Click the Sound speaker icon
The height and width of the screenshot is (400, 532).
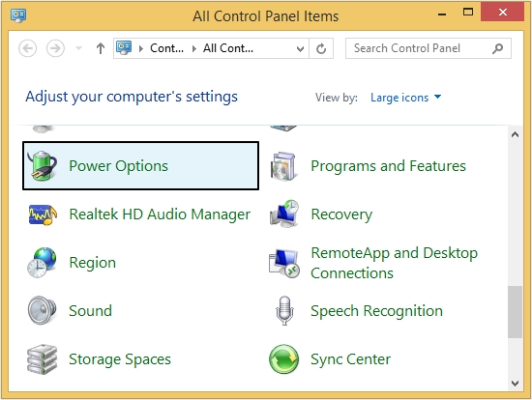tap(42, 310)
